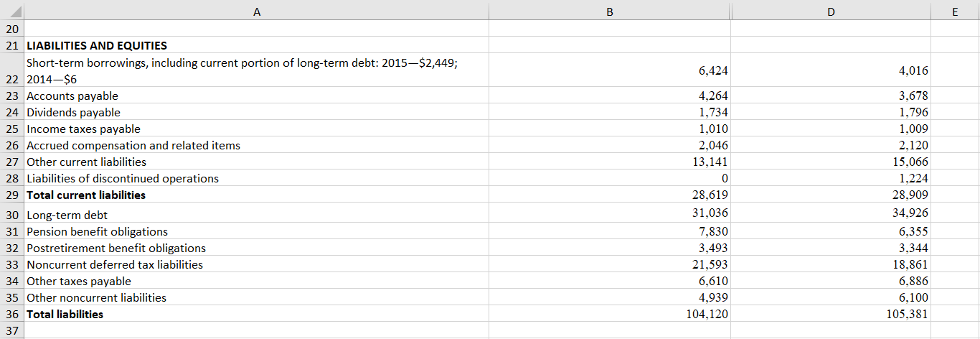Image resolution: width=980 pixels, height=339 pixels.
Task: Click the value 34,926 in column D
Action: (x=910, y=213)
